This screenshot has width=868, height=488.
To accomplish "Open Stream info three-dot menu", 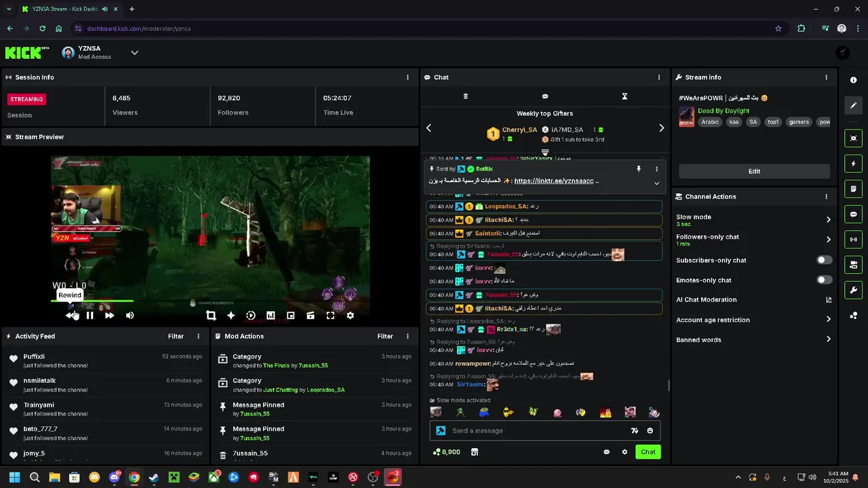I will 826,77.
